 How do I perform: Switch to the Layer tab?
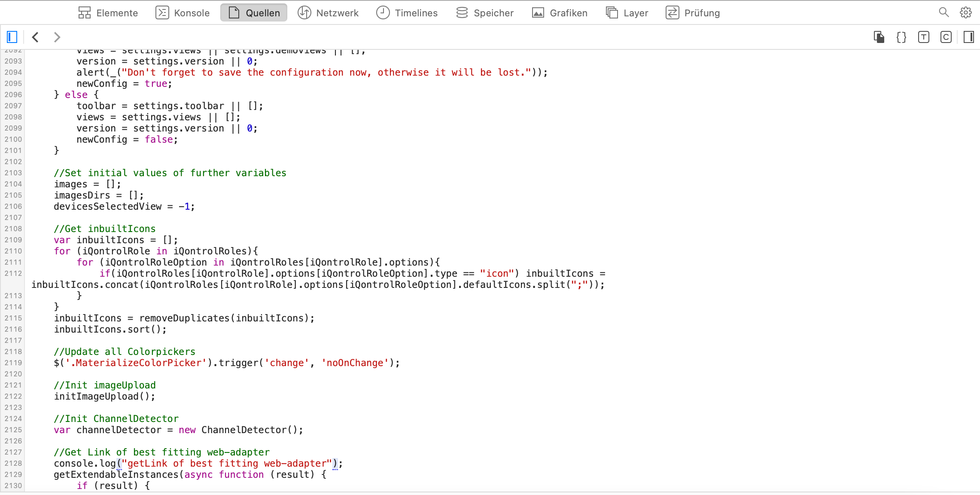(627, 13)
